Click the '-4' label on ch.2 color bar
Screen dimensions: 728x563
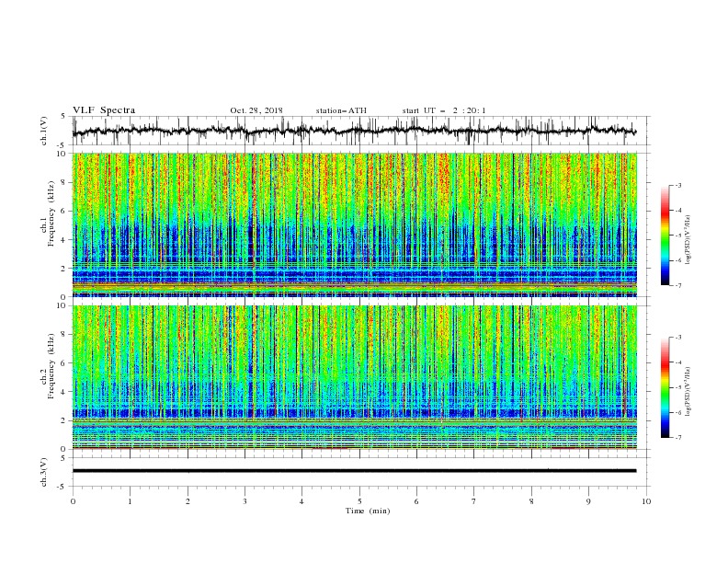pos(677,362)
